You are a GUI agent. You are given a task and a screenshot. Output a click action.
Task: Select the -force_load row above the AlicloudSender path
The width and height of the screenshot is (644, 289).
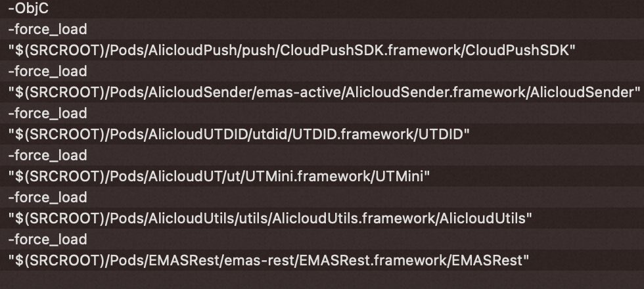47,71
